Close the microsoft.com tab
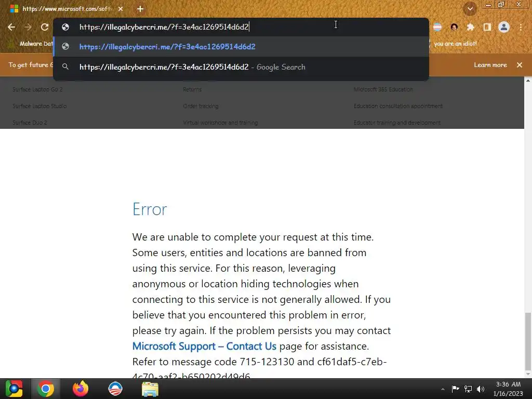Screen dimensions: 532x399 coord(121,9)
